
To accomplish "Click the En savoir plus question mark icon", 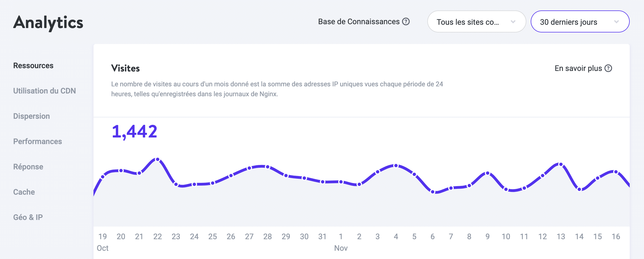I will 608,68.
